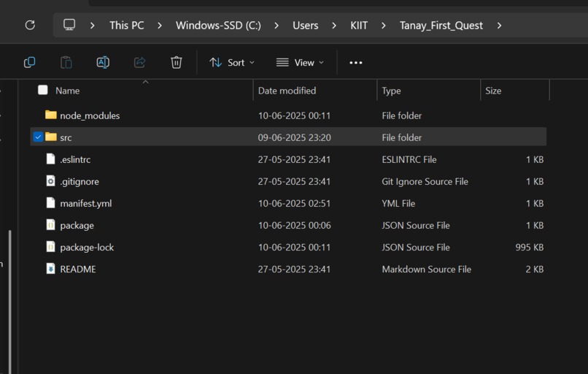Click the Rename toolbar icon

coord(103,62)
